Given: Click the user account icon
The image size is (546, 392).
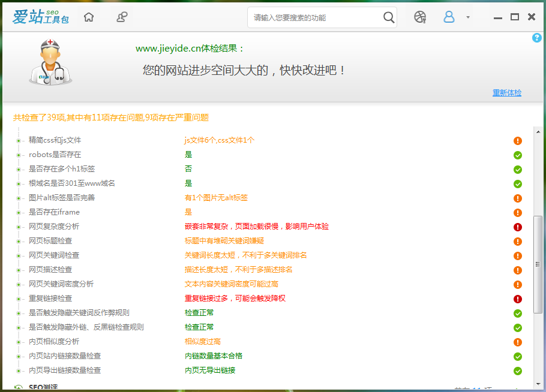Looking at the screenshot, I should click(449, 17).
